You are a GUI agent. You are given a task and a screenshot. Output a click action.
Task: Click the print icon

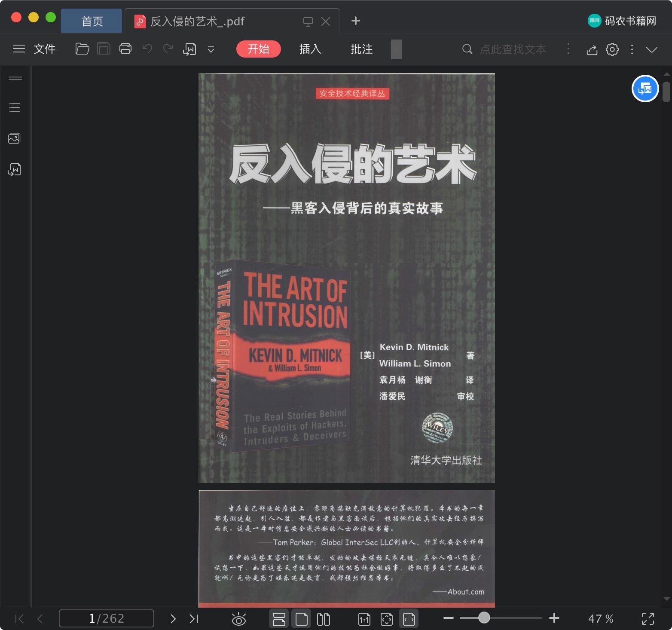pyautogui.click(x=125, y=49)
